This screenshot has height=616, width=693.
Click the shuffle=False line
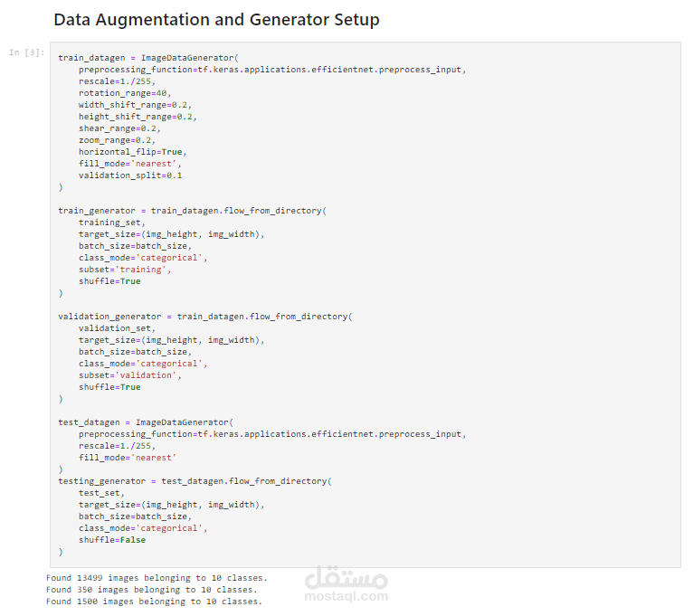tap(111, 540)
